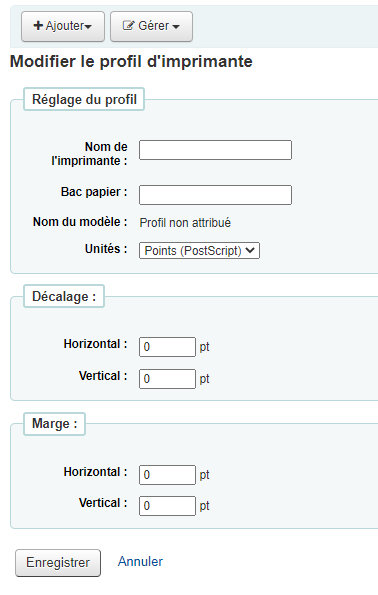This screenshot has height=595, width=378.
Task: Click the Unités label text
Action: (106, 249)
